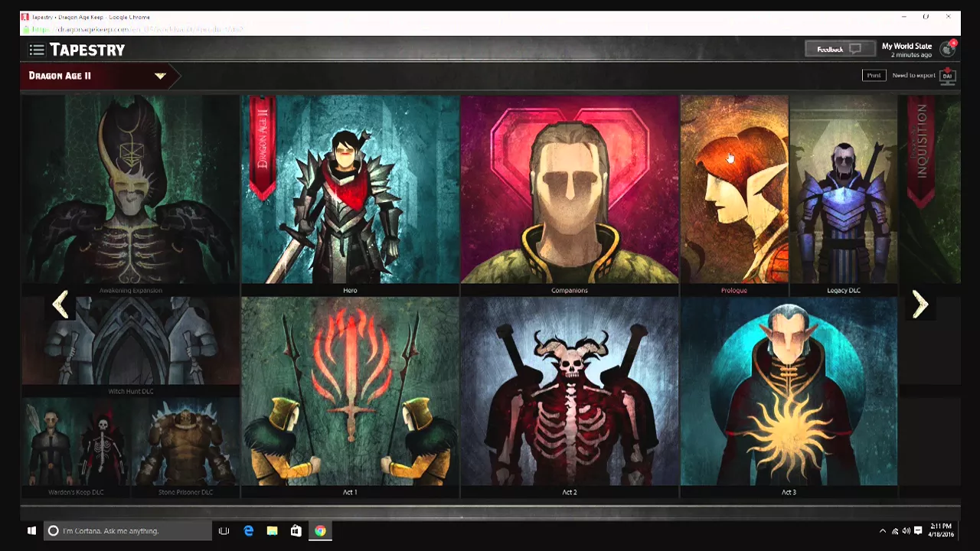The image size is (980, 551).
Task: Open Task View in the taskbar
Action: (x=224, y=530)
